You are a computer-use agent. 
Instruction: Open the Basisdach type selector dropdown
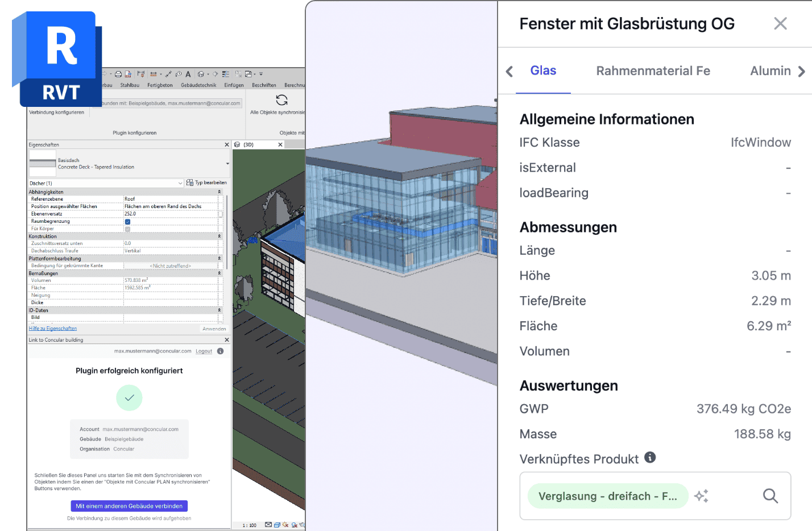tap(227, 164)
